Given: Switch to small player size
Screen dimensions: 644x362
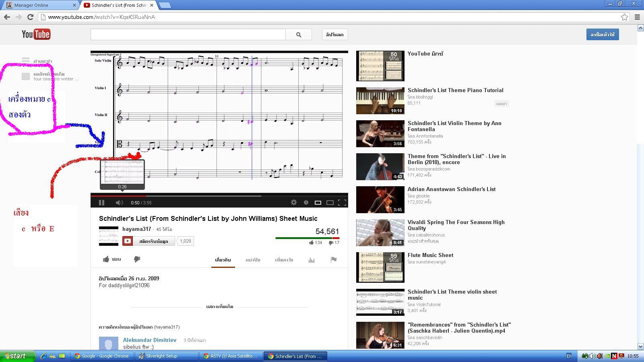Looking at the screenshot, I should pos(318,203).
